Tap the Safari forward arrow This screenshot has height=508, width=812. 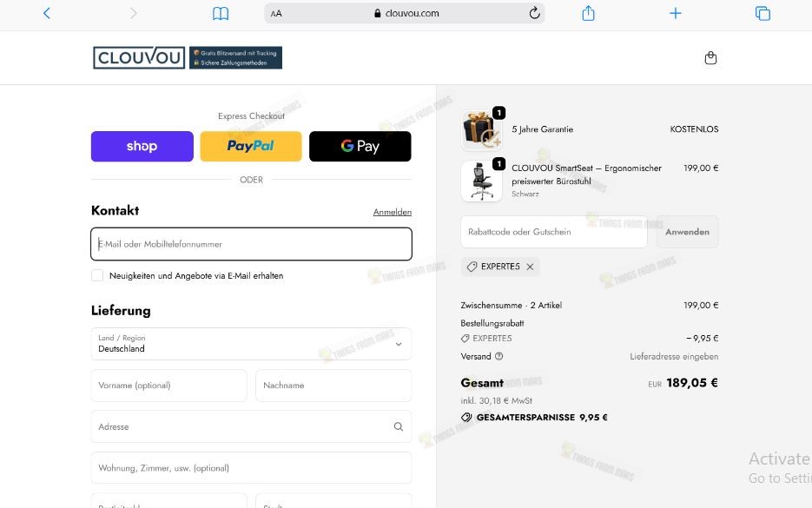133,14
